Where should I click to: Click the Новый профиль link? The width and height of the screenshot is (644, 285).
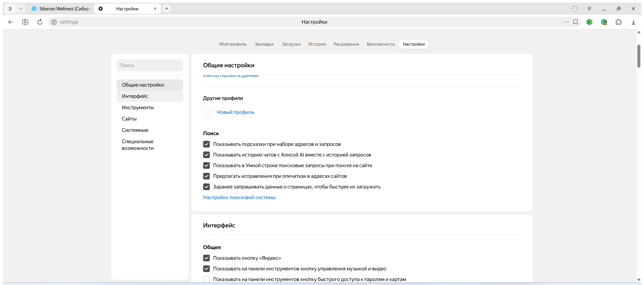(x=235, y=112)
